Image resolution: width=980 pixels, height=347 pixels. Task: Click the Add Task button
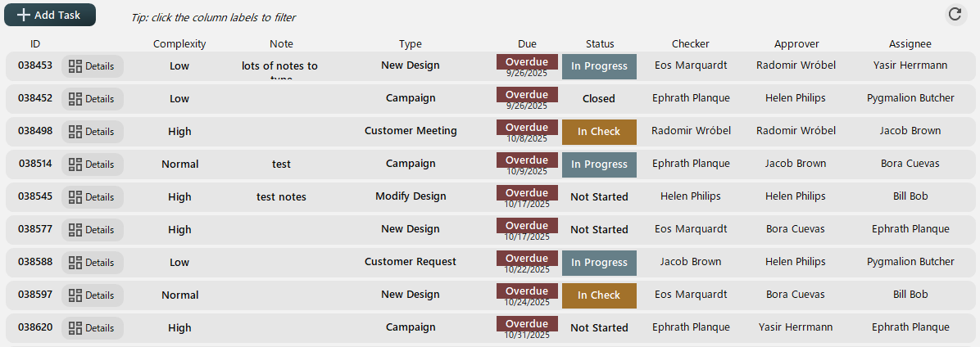point(50,15)
